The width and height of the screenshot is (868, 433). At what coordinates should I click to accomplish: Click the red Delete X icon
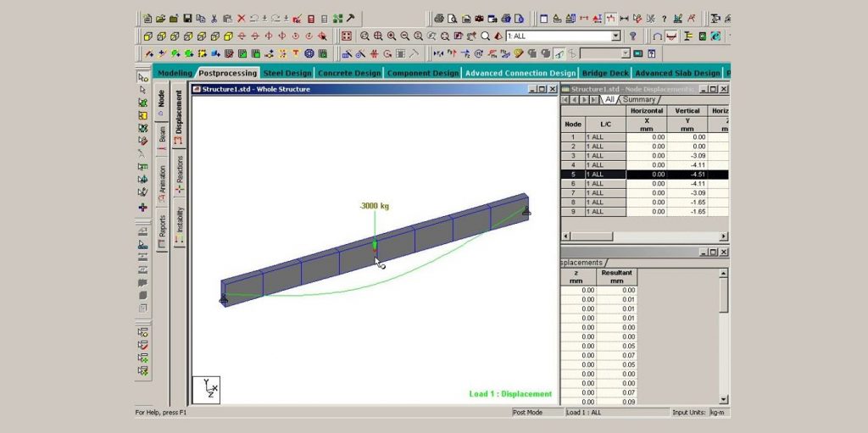(242, 18)
